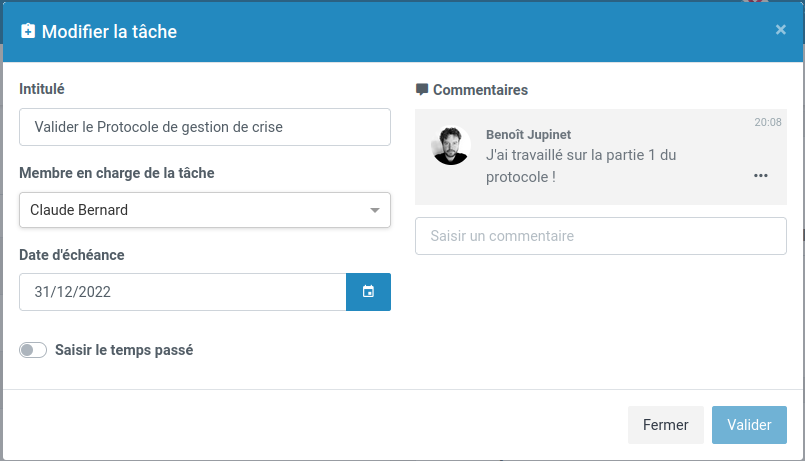This screenshot has height=461, width=805.
Task: Click the Benoît Jupinet author name
Action: (528, 134)
